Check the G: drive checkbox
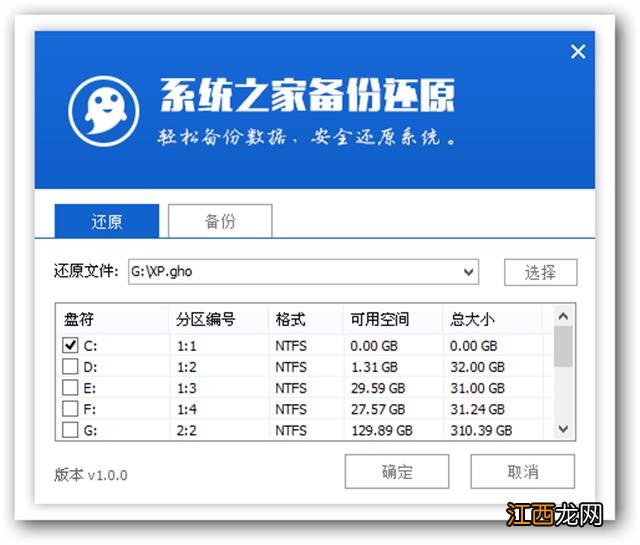 [x=70, y=430]
